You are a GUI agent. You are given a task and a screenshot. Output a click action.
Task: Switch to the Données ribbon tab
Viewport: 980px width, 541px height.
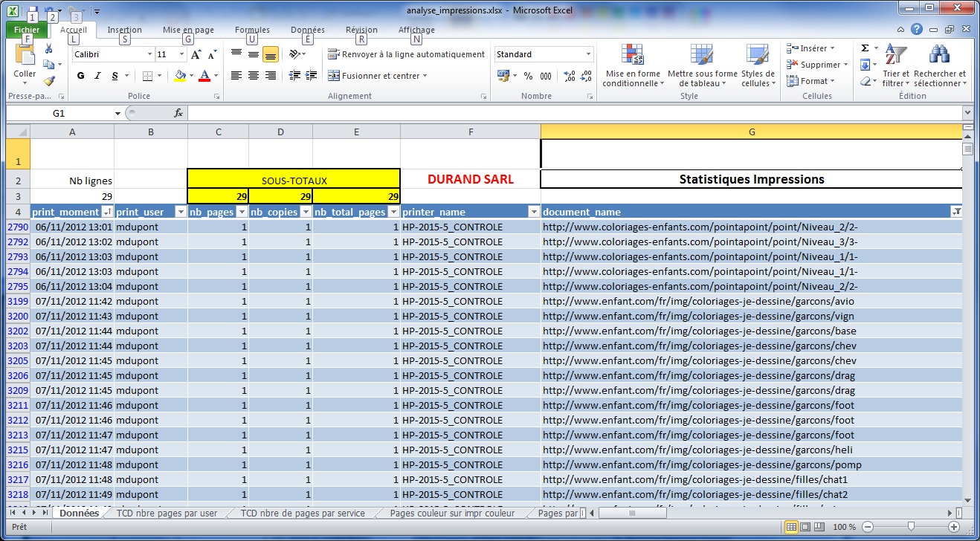[308, 30]
